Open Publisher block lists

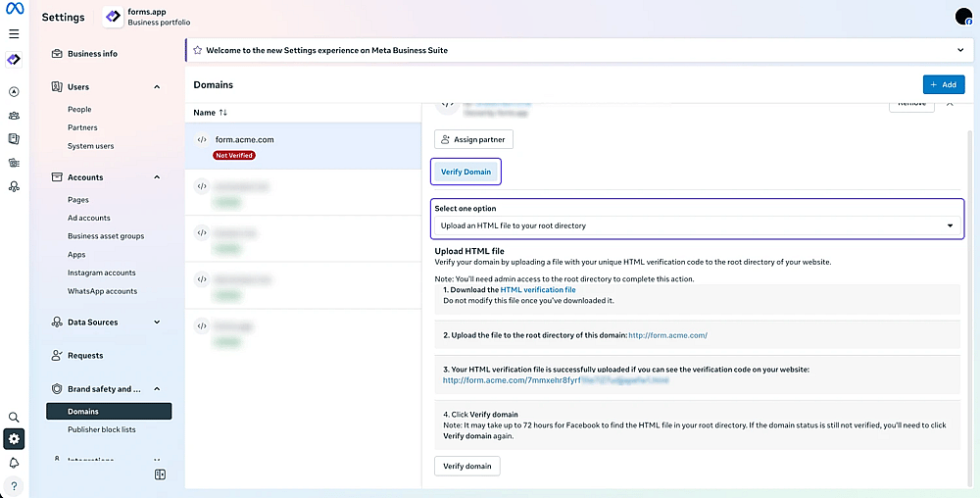tap(101, 430)
